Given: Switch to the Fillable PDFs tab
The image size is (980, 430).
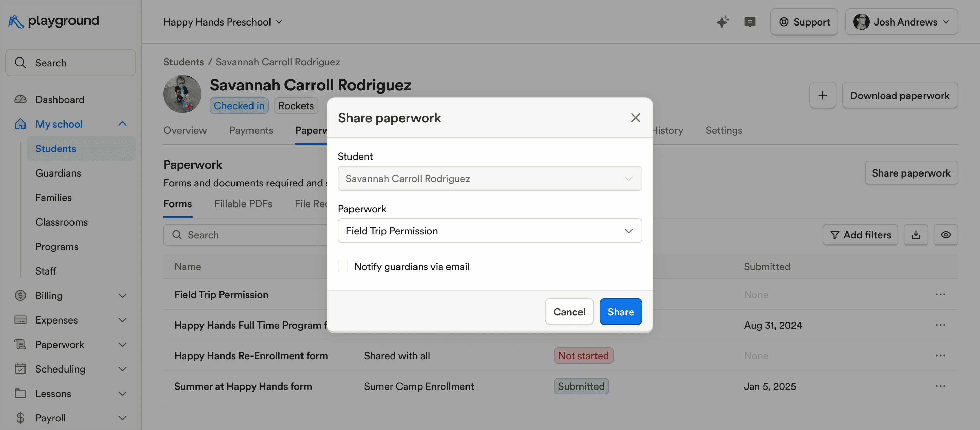Looking at the screenshot, I should (243, 204).
